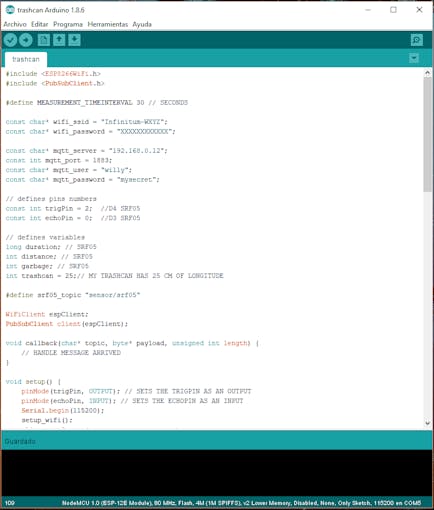
Task: Save the sketch with the down-arrow icon
Action: [74, 40]
